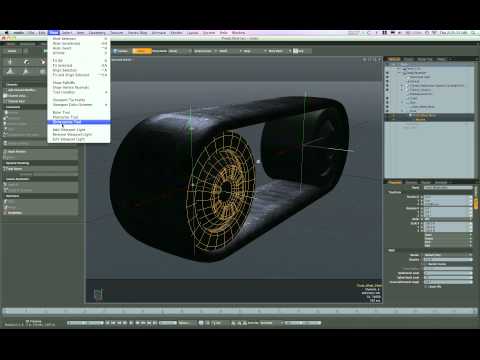Open Spotlight search magnifier in menu bar
This screenshot has height=360, width=480.
[x=473, y=33]
